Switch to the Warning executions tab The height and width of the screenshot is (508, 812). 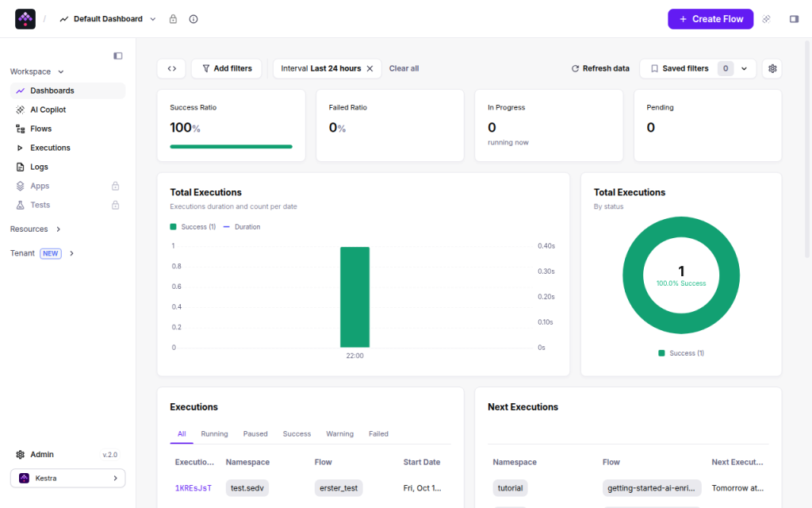tap(339, 434)
